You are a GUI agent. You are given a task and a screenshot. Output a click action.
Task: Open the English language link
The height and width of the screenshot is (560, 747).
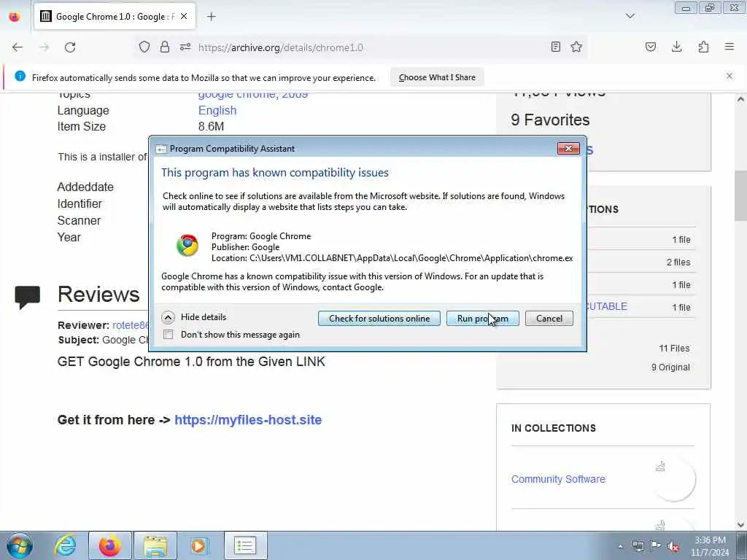pyautogui.click(x=217, y=110)
